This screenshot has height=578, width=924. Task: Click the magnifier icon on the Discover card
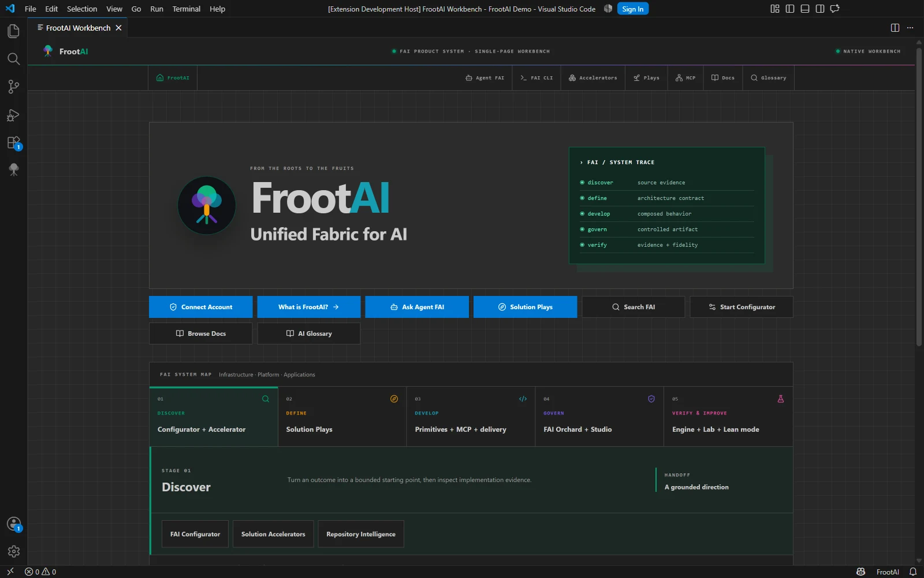click(266, 399)
